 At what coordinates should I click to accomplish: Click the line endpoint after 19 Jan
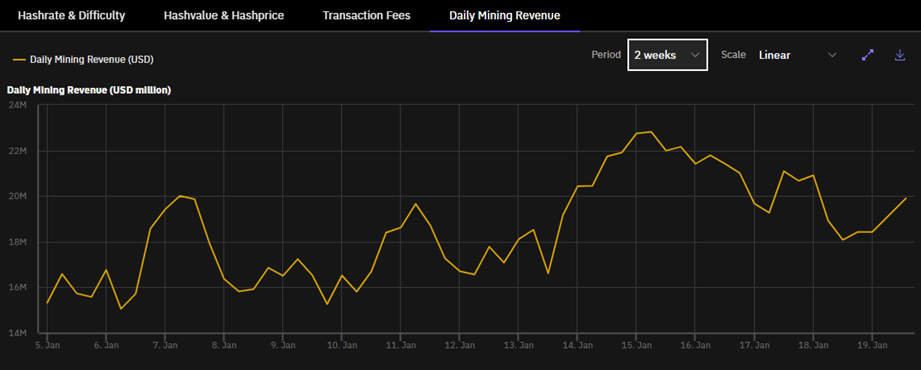pyautogui.click(x=906, y=199)
